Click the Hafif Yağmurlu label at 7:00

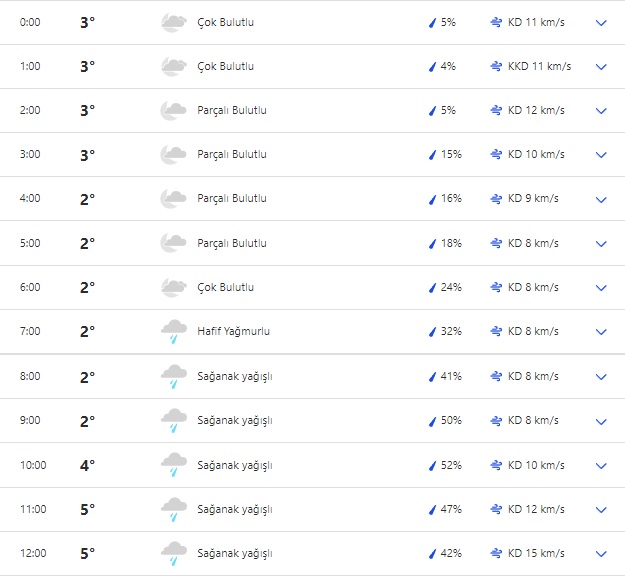(233, 331)
